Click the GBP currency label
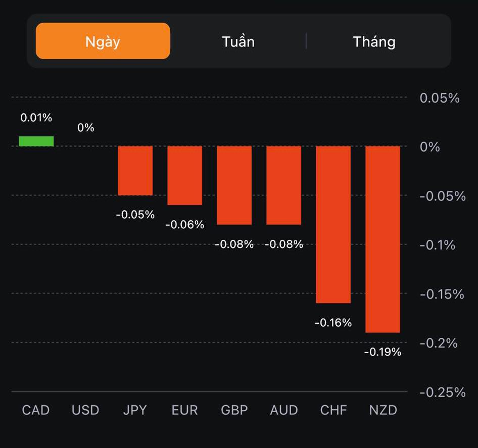 tap(234, 410)
